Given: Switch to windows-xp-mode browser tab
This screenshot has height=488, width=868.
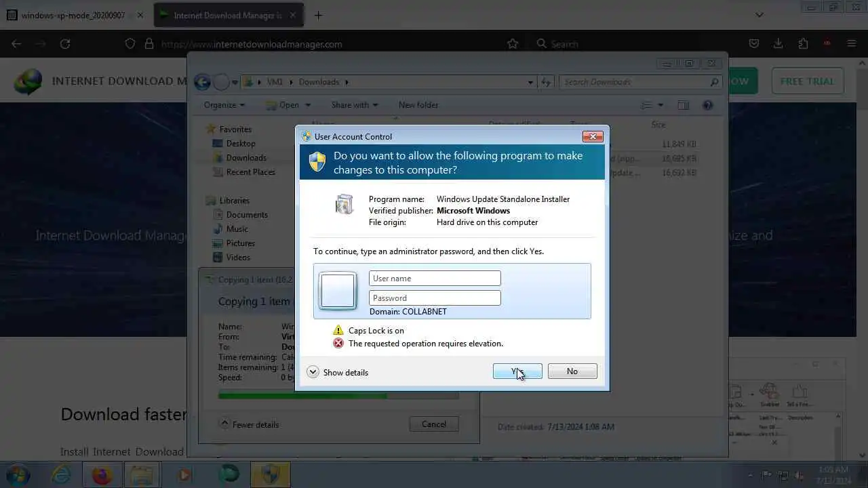Looking at the screenshot, I should coord(75,15).
